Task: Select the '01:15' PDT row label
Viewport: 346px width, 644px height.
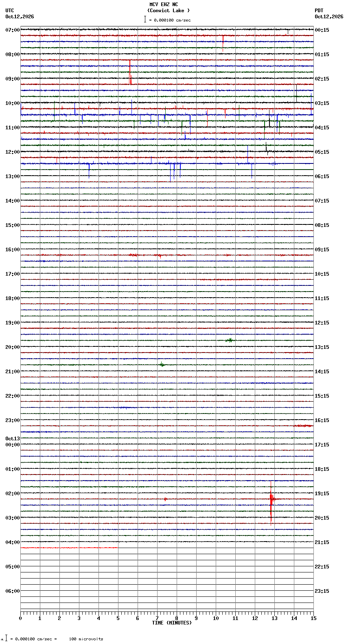Action: [322, 54]
